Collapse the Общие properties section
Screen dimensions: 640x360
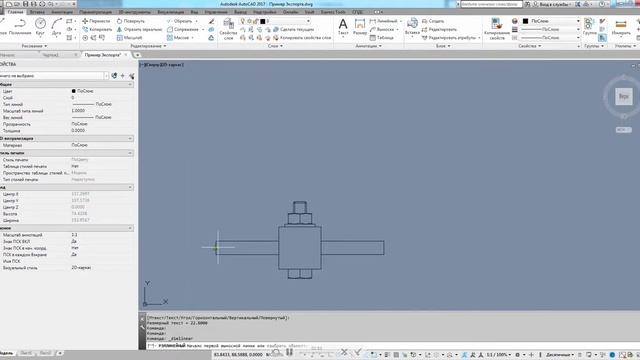click(130, 84)
